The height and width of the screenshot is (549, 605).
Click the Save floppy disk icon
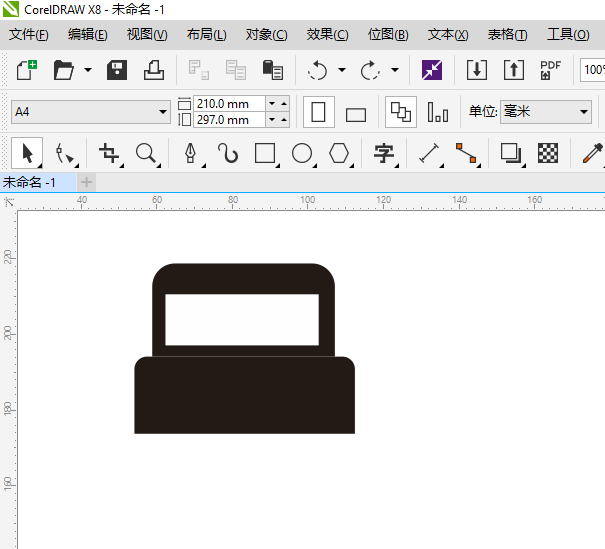click(117, 70)
